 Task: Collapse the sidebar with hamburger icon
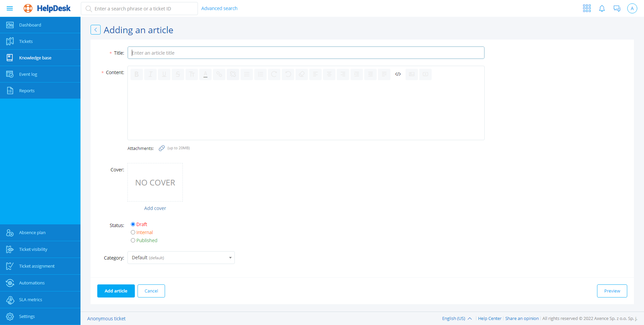point(10,8)
